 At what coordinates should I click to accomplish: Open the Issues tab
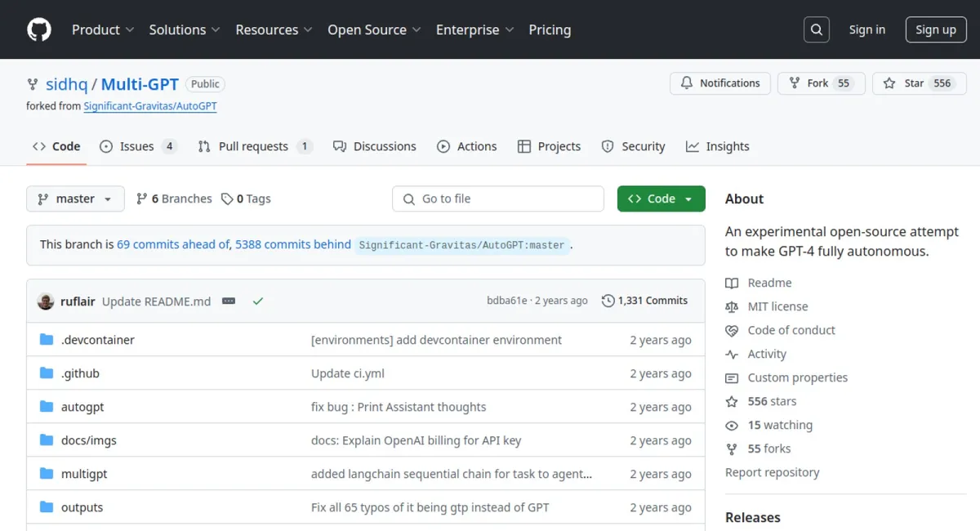coord(138,146)
